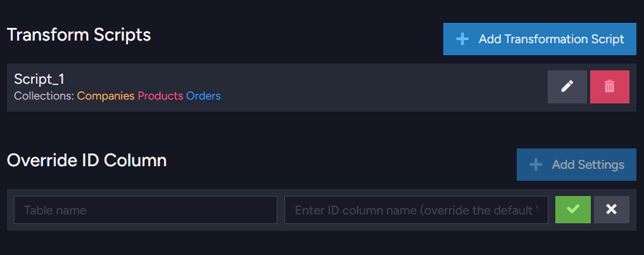Click the Collections label under Script_1
The height and width of the screenshot is (255, 644).
[44, 96]
